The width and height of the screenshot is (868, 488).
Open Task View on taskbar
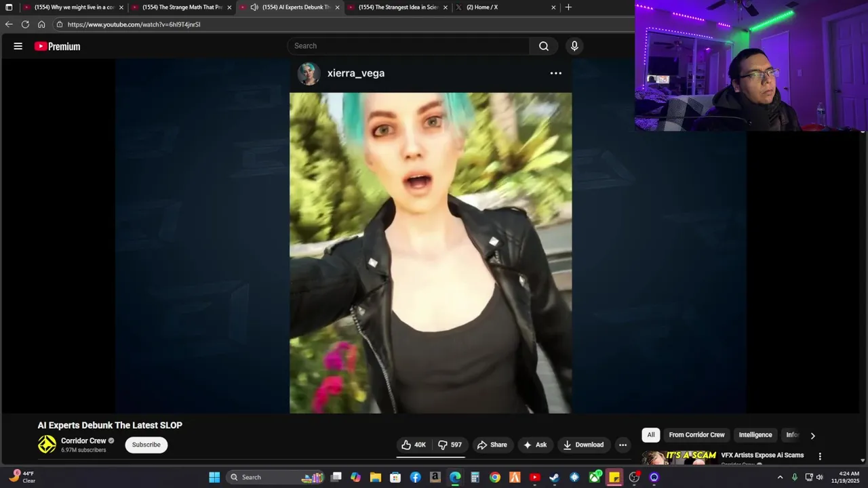tap(336, 477)
